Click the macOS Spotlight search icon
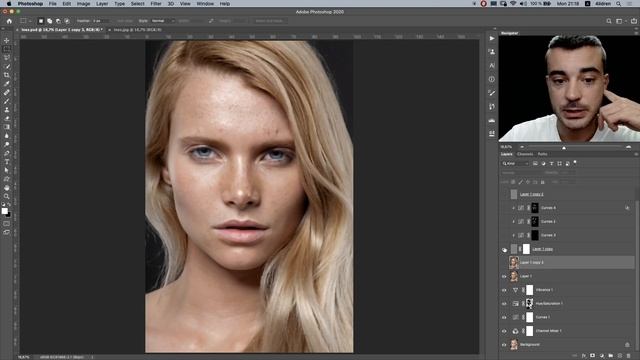 (619, 4)
